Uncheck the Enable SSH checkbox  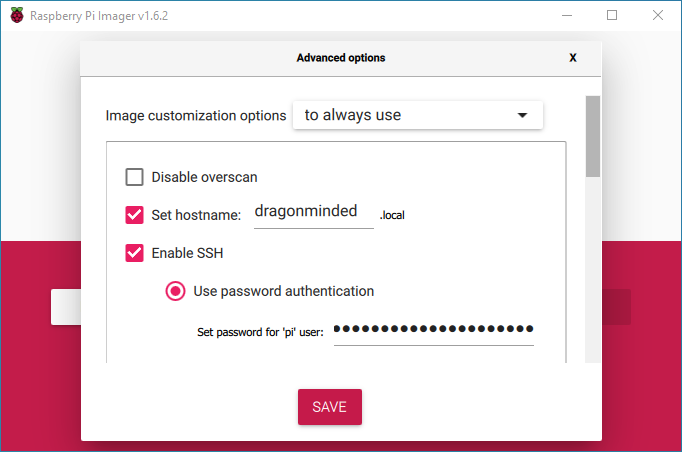pyautogui.click(x=134, y=253)
